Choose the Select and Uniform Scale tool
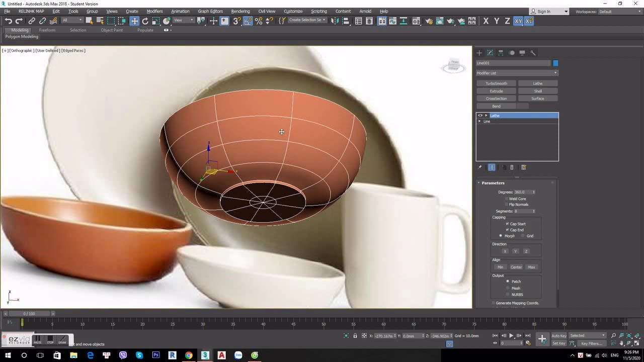644x362 pixels. [156, 21]
